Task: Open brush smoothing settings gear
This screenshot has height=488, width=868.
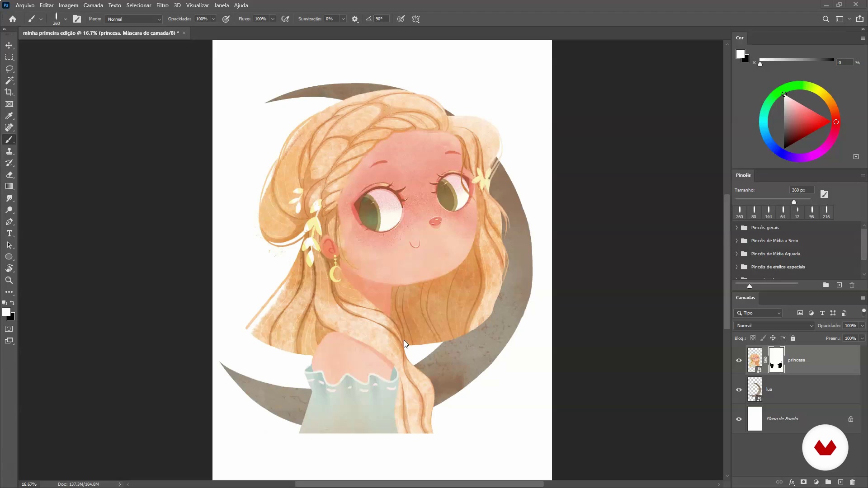Action: click(x=355, y=19)
